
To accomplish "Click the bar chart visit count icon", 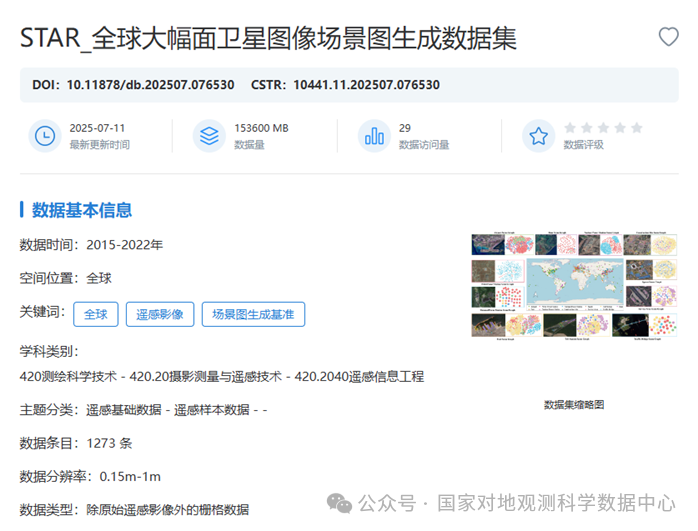I will click(374, 136).
